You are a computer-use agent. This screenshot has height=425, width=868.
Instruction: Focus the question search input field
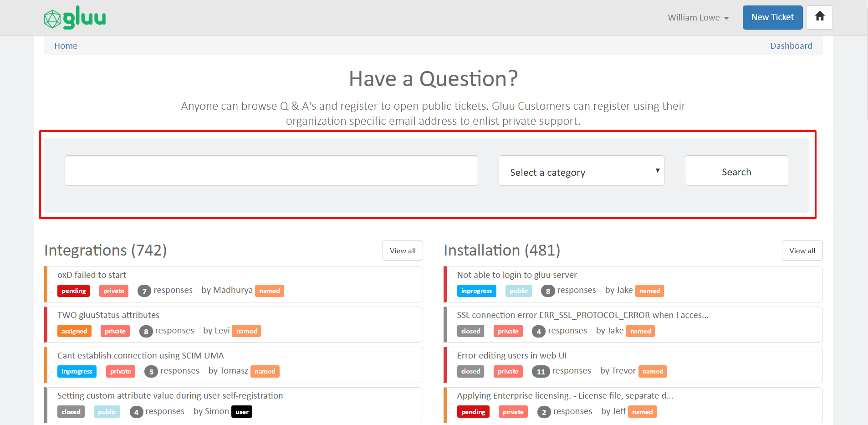(x=271, y=171)
